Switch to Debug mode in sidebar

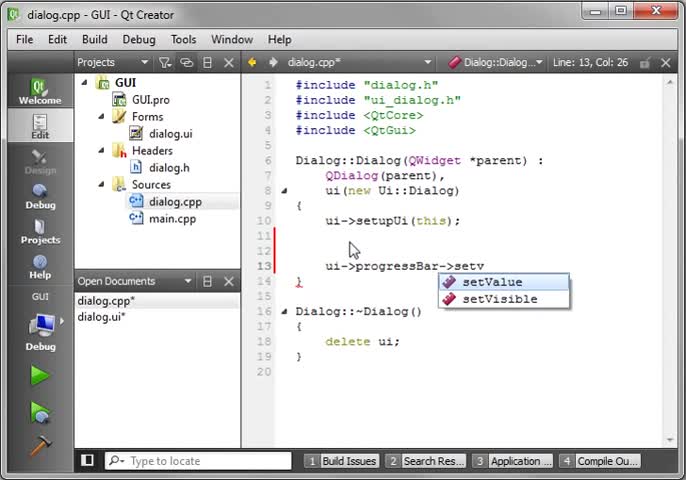[40, 196]
